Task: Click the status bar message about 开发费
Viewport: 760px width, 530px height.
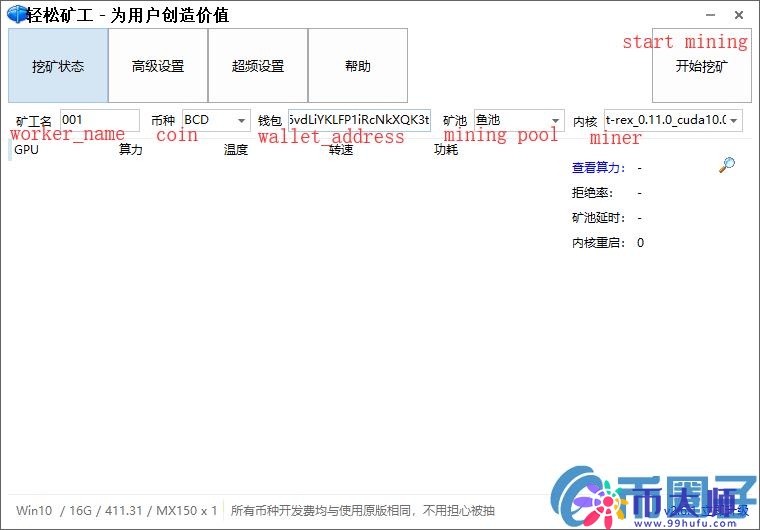Action: tap(363, 510)
